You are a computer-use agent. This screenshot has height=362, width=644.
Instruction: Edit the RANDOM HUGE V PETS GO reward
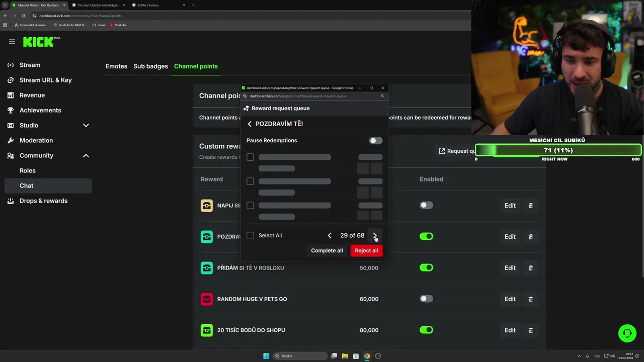pyautogui.click(x=510, y=299)
